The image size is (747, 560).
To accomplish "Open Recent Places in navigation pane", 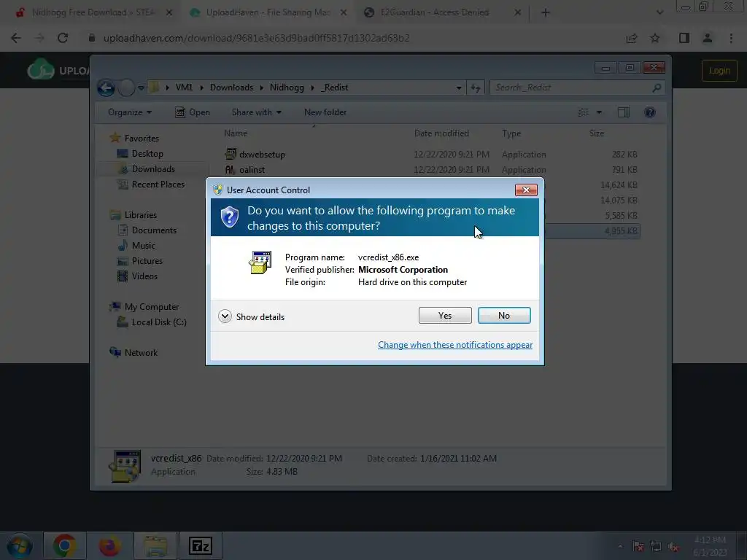I will [x=158, y=184].
